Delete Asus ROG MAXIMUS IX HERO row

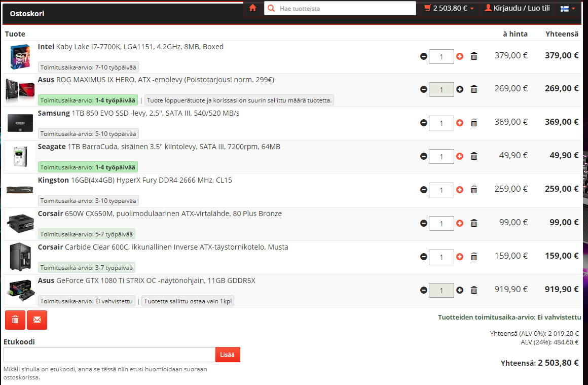(474, 89)
